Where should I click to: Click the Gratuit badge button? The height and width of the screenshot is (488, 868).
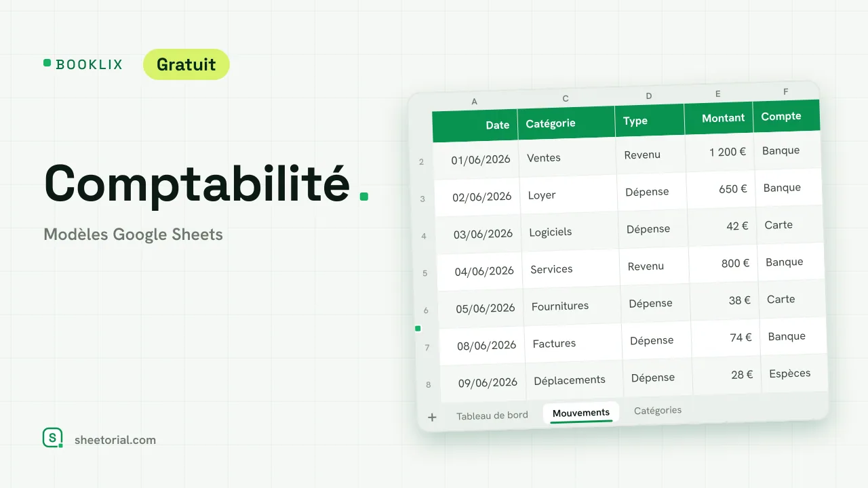pos(186,64)
